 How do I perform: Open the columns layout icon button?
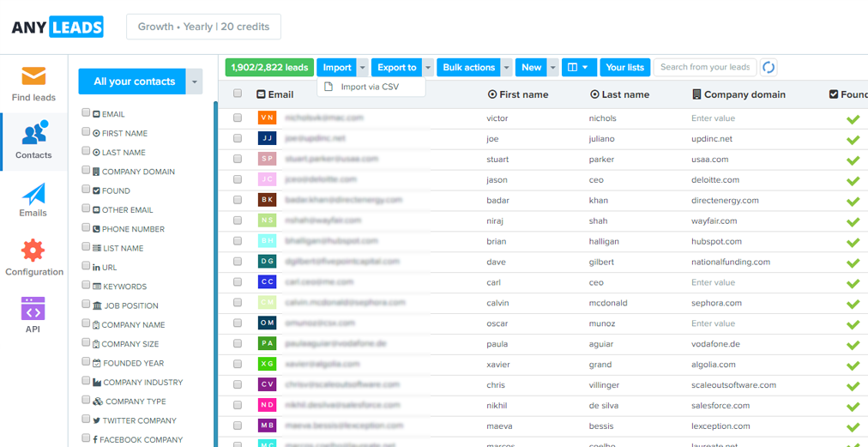[x=579, y=68]
